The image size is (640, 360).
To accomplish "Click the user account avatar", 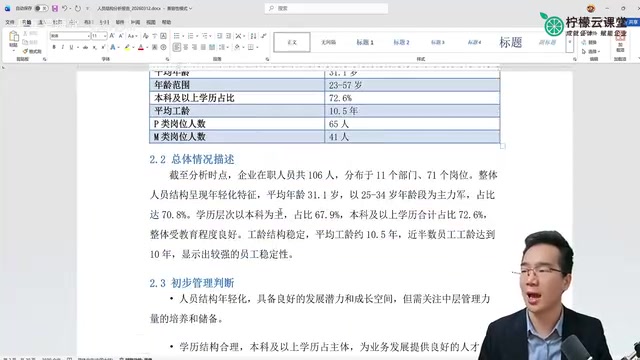I will pos(591,8).
